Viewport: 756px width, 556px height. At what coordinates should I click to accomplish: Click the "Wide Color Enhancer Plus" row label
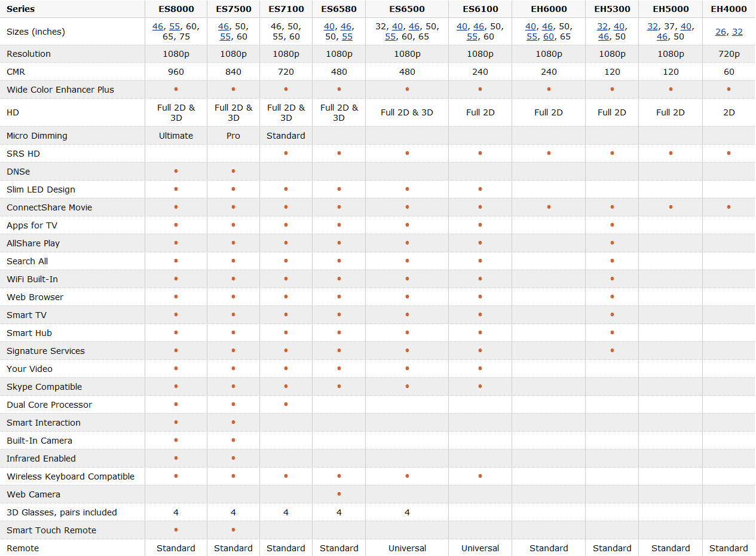pyautogui.click(x=60, y=90)
